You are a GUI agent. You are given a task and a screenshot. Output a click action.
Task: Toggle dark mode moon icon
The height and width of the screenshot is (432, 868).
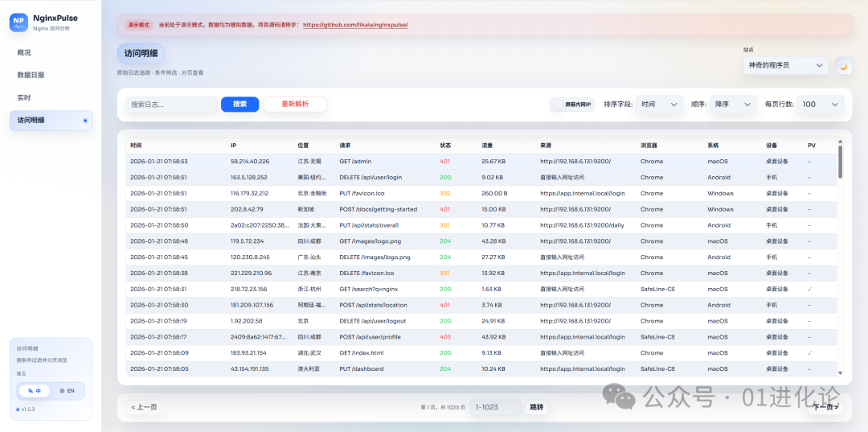844,66
